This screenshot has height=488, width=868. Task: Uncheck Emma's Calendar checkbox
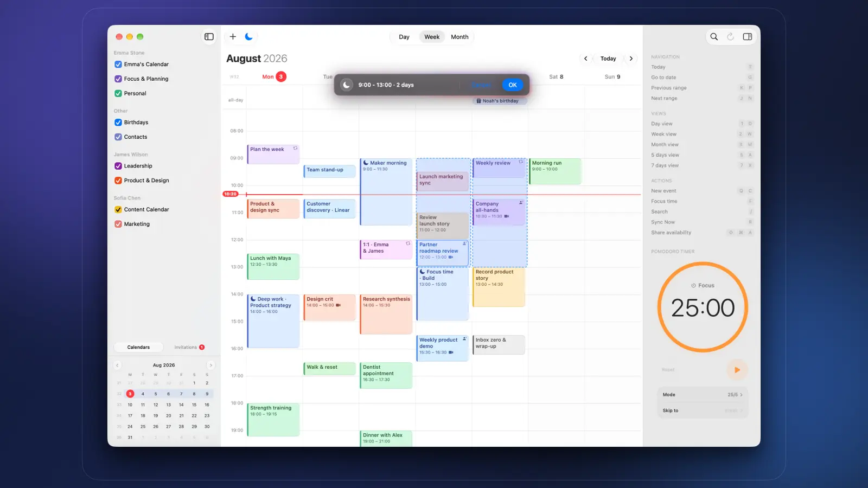tap(118, 64)
